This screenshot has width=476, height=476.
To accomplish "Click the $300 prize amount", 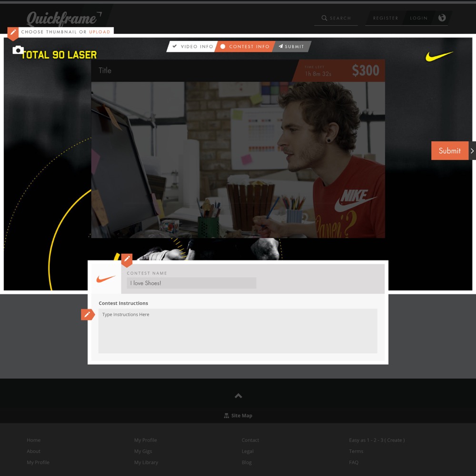I will click(366, 70).
